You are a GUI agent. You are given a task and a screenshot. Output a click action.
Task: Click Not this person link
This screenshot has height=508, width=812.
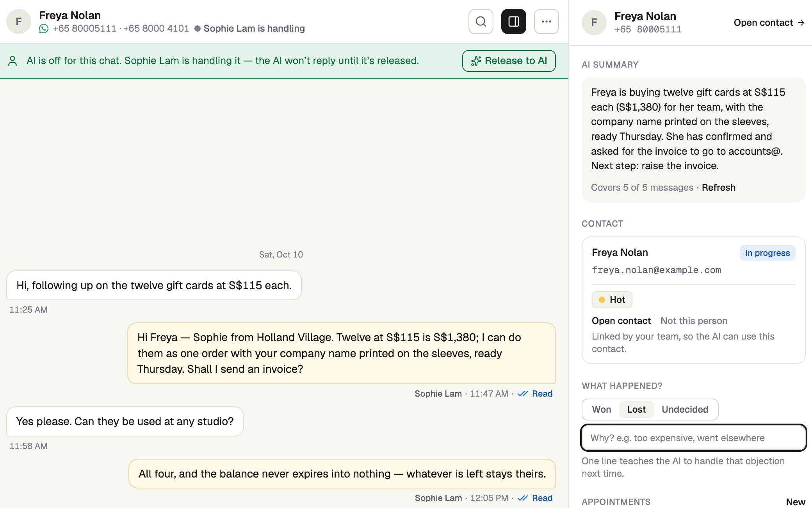point(694,321)
